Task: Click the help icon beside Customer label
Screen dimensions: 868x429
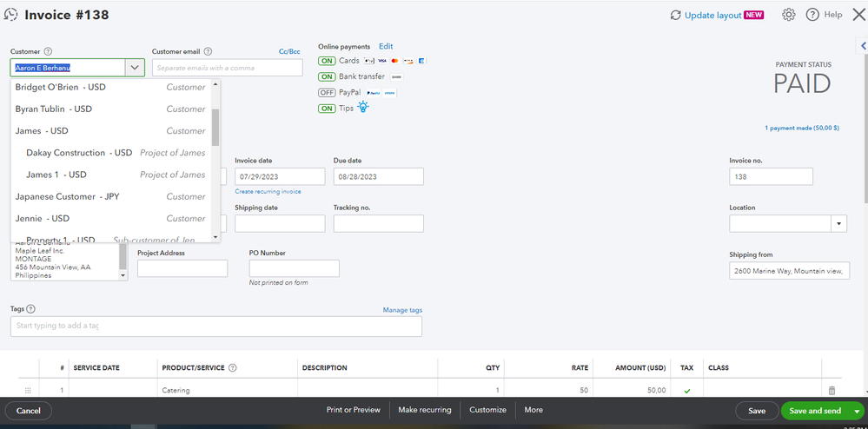Action: 48,51
